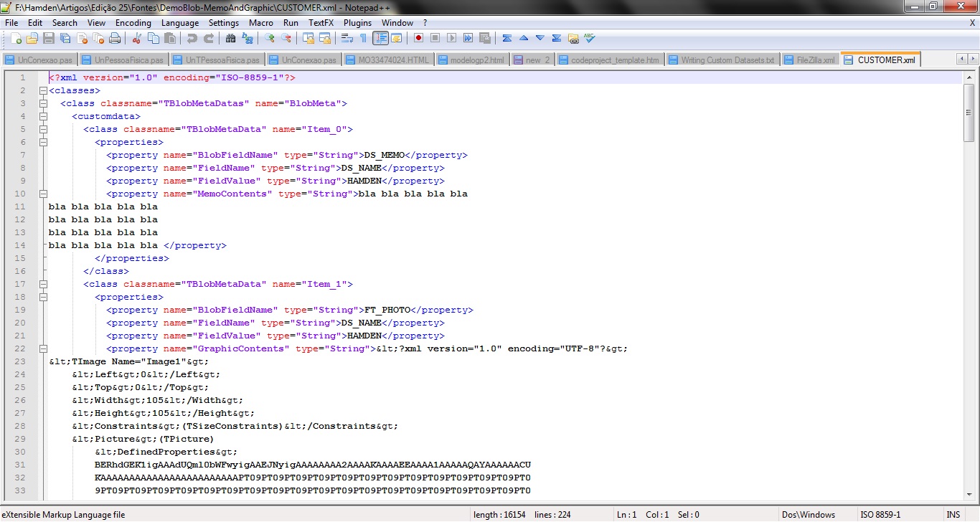
Task: Collapse MemoContents property fold on line 10
Action: click(43, 194)
